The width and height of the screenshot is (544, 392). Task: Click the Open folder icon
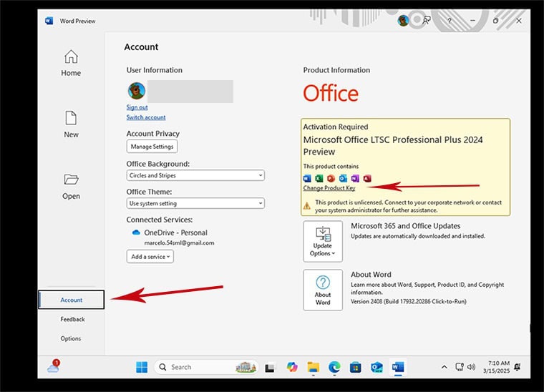click(x=71, y=185)
